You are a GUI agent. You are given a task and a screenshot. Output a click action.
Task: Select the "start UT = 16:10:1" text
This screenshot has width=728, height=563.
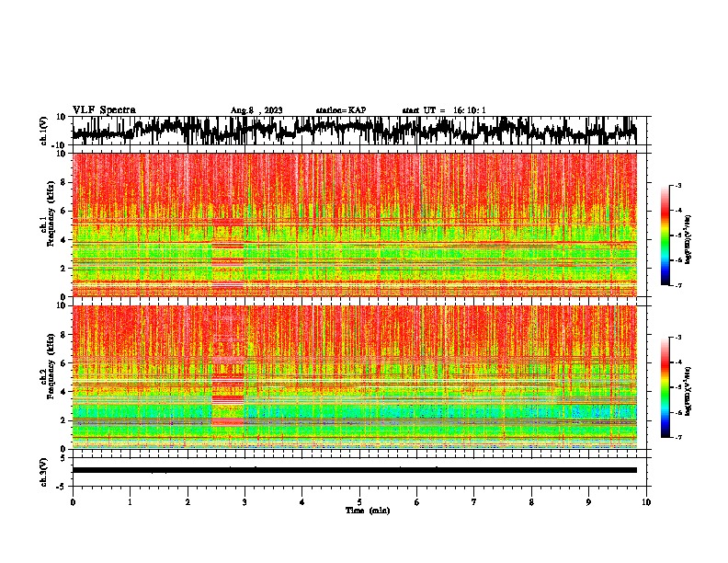tap(444, 110)
